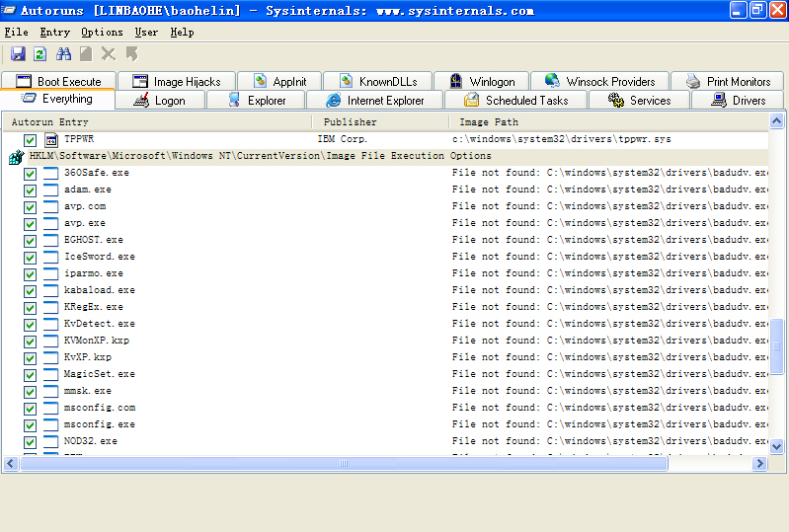Click the file icon next to EGHOST.exe
The width and height of the screenshot is (789, 532).
pos(50,241)
